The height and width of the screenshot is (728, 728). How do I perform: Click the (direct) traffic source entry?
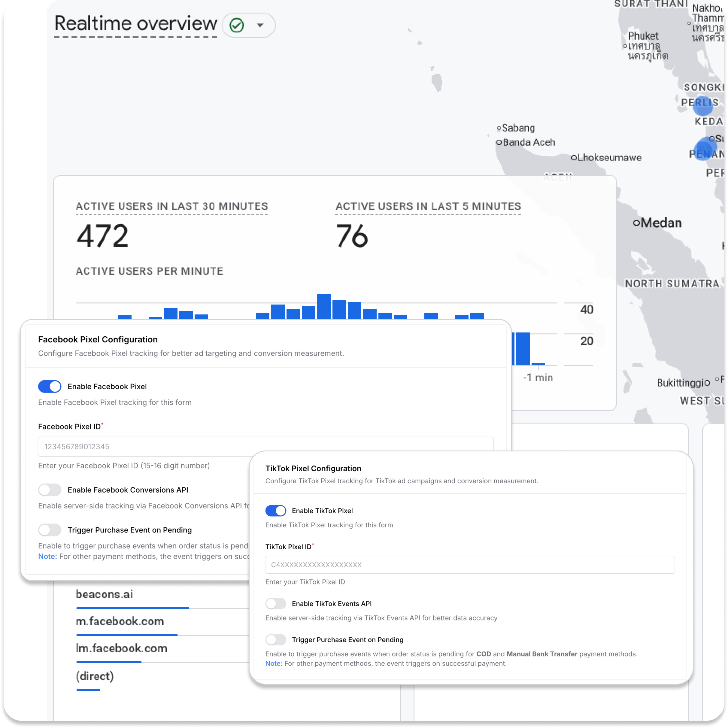(95, 676)
